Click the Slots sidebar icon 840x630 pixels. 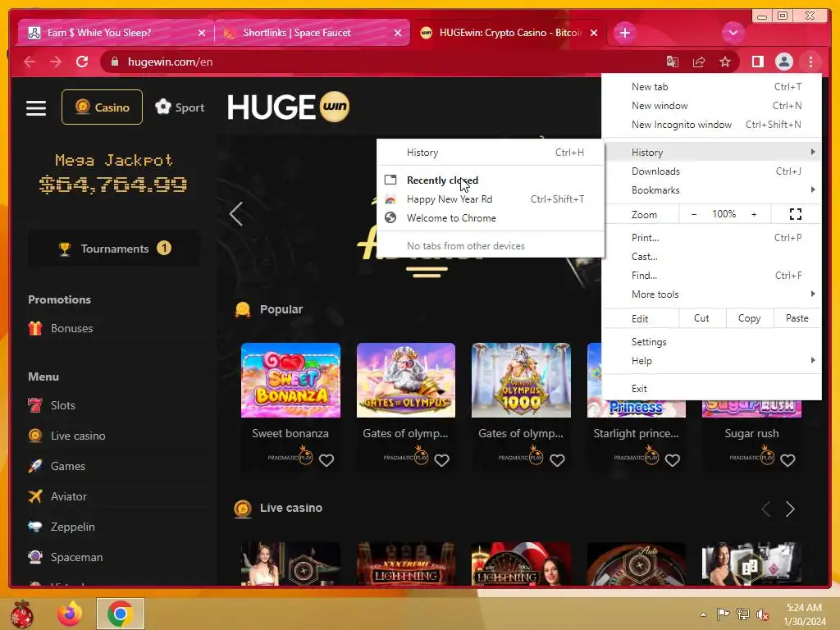coord(35,405)
